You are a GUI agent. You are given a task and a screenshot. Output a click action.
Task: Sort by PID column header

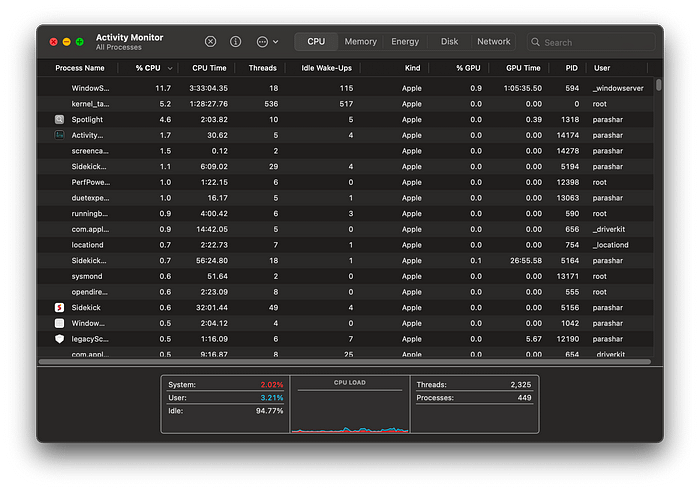tap(571, 68)
